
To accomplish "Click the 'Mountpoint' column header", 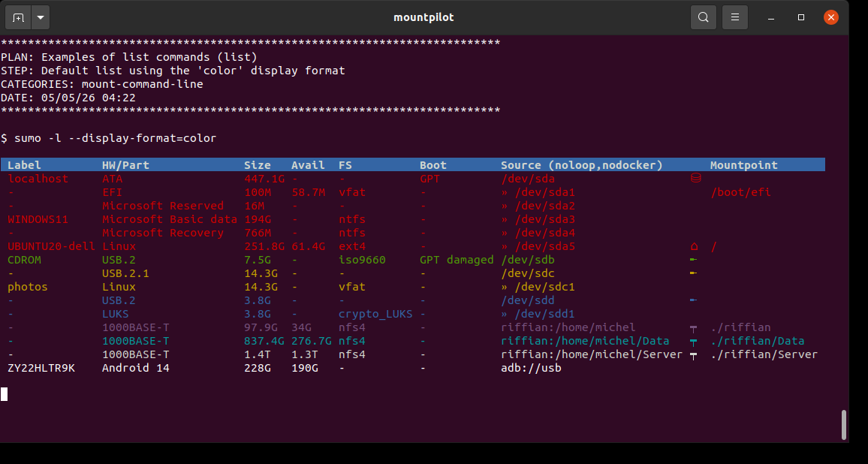I will [x=744, y=165].
